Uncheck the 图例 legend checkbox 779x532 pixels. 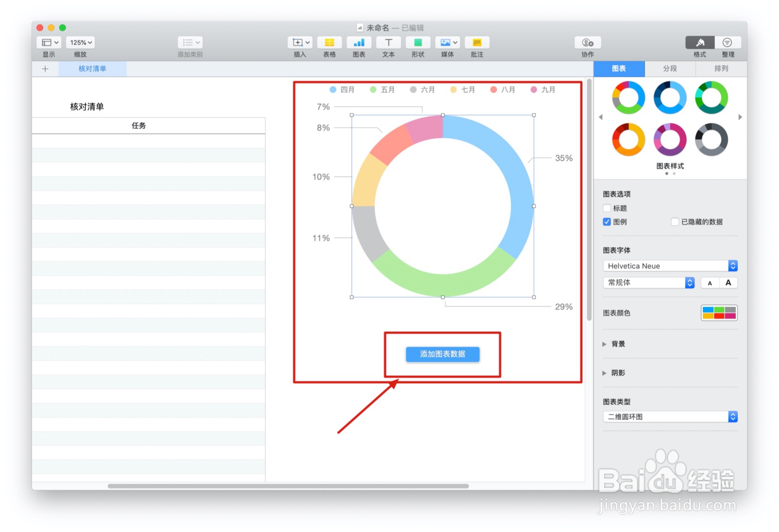pos(607,222)
